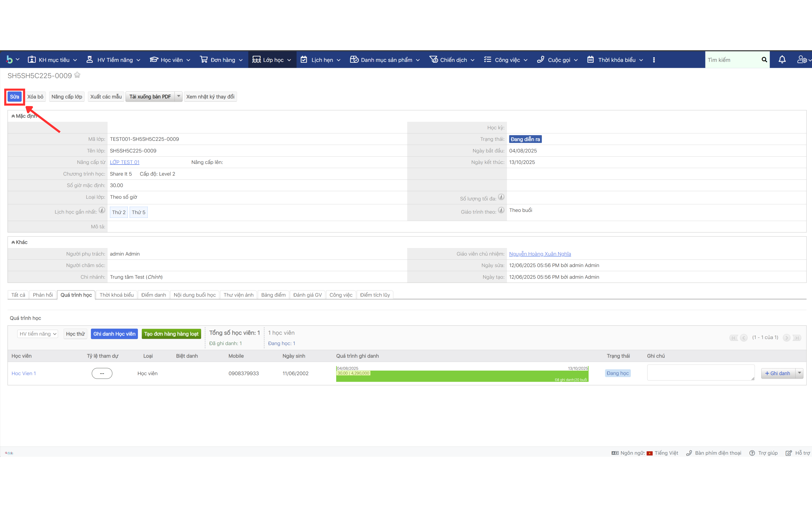Click the Bàn phím điện thoại phone icon
This screenshot has height=507, width=812.
pyautogui.click(x=689, y=453)
